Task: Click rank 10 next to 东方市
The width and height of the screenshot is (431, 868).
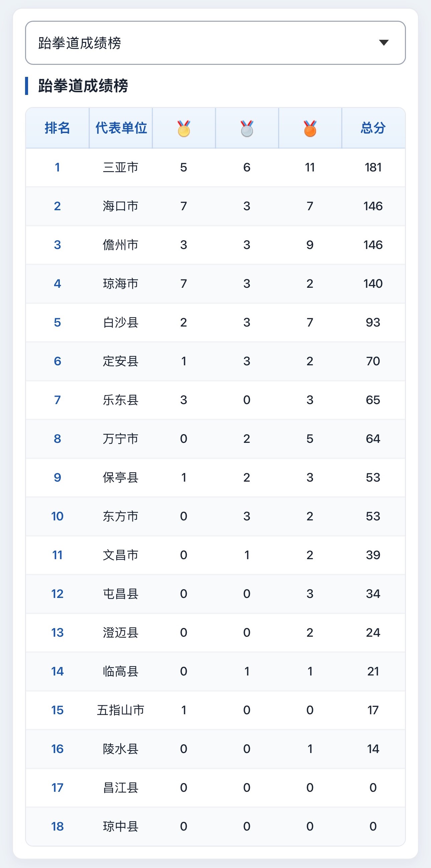Action: point(57,516)
